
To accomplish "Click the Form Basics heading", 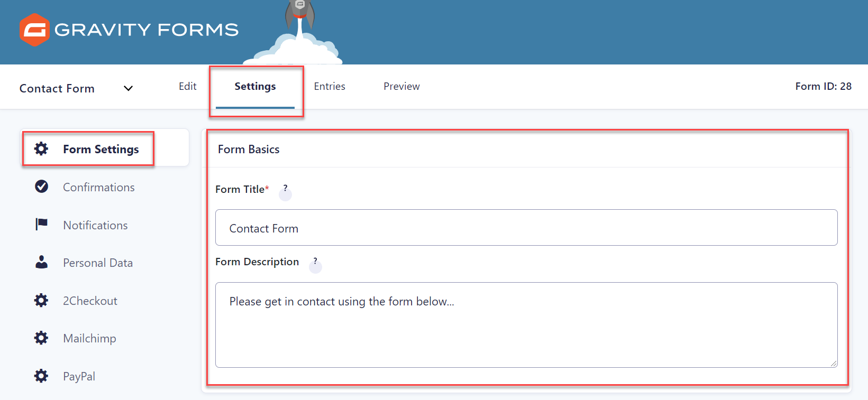I will coord(249,150).
